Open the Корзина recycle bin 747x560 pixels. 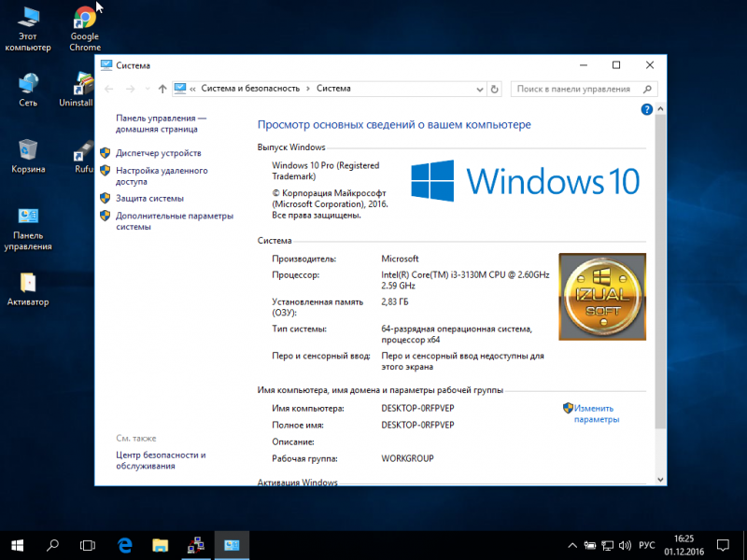coord(28,156)
